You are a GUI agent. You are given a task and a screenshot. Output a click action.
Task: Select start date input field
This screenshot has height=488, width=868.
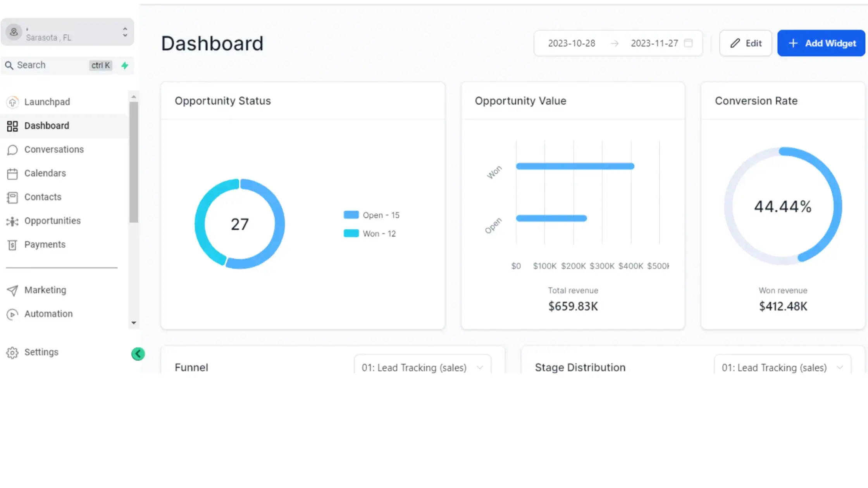571,43
